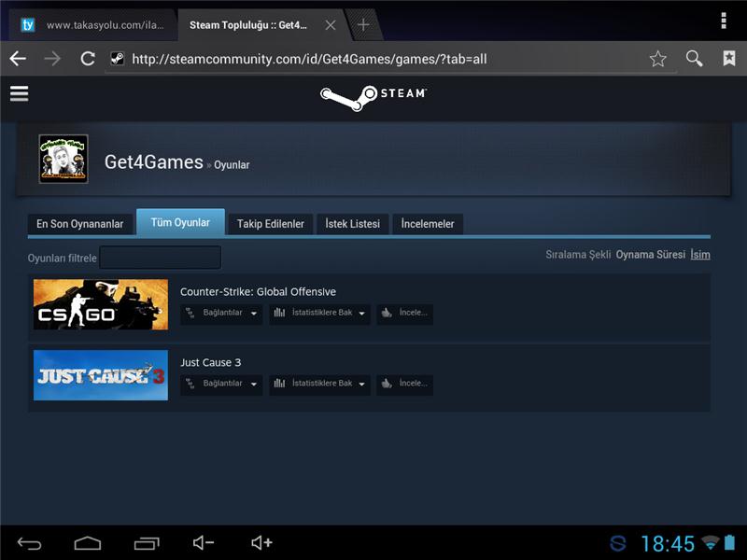747x560 pixels.
Task: Close the Steam Topluluğu tab
Action: (x=331, y=25)
